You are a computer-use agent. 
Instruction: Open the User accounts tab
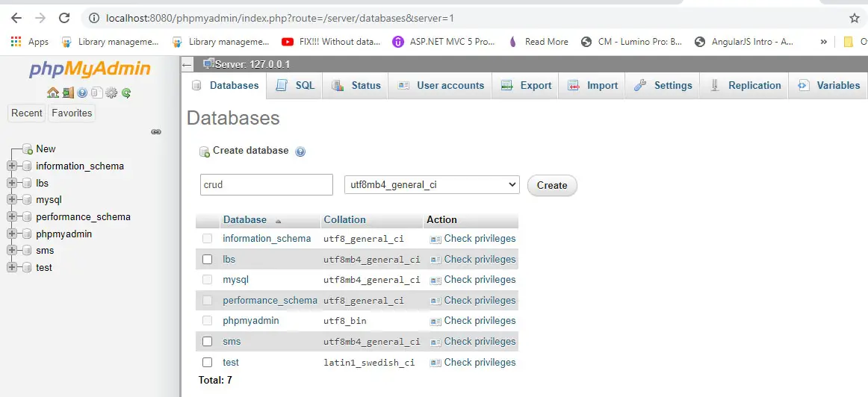point(441,86)
